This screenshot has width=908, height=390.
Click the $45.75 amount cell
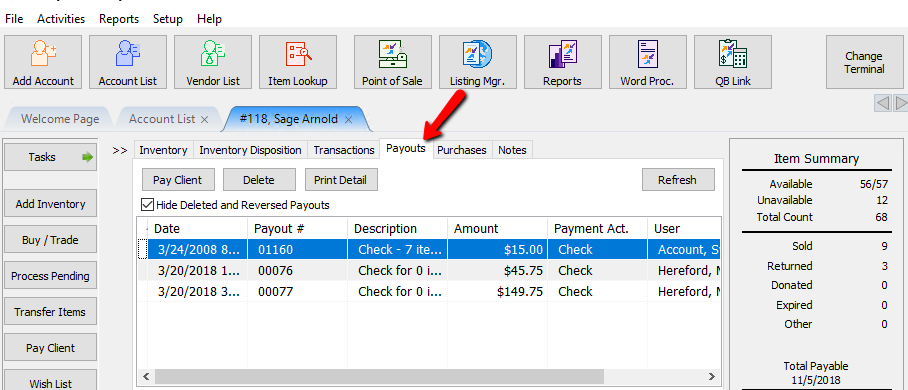[x=497, y=270]
